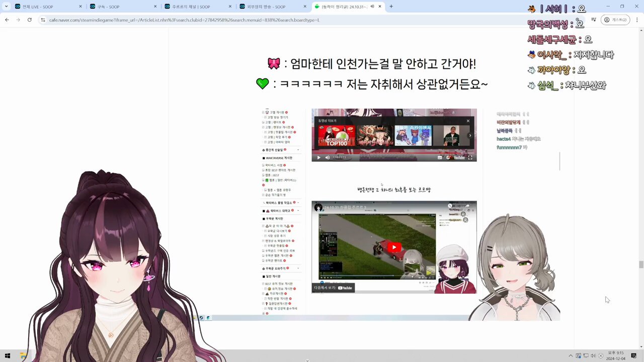Screen dimensions: 644x362
Task: Toggle subtitles on the upper video
Action: (440, 157)
